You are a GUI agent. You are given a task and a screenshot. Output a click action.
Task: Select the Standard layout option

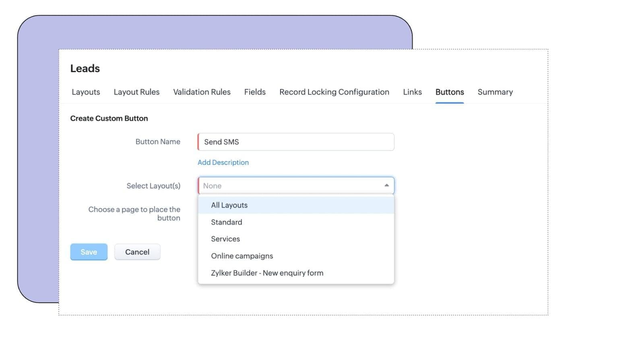(x=227, y=222)
